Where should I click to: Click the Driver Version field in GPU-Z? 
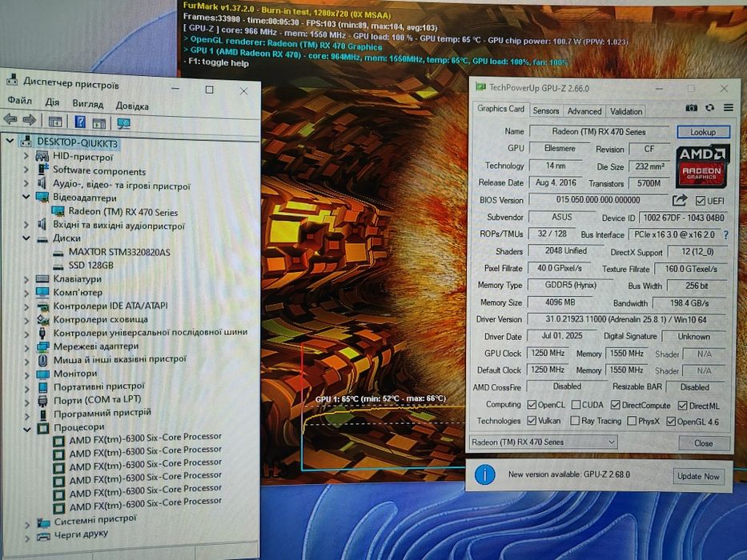click(626, 319)
